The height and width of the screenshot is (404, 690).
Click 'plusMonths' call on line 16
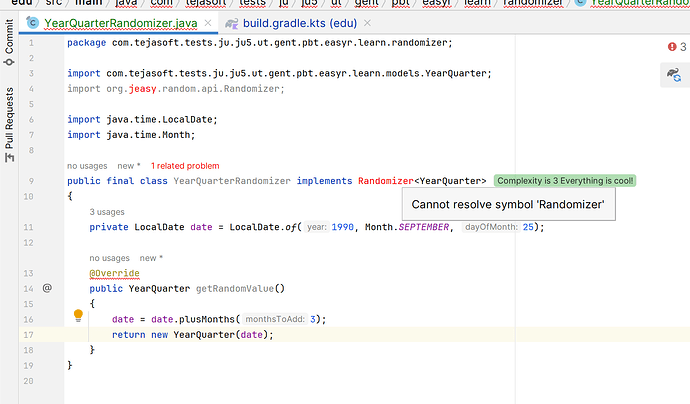pyautogui.click(x=207, y=320)
